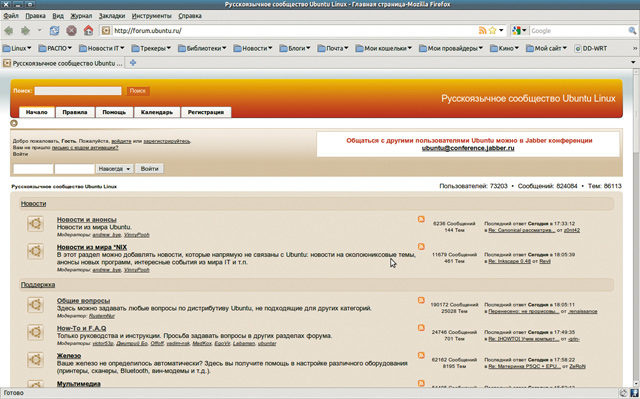Click Ubuntu board icon beside Общие вопросы
Screen dimensions: 640x399
tap(36, 305)
